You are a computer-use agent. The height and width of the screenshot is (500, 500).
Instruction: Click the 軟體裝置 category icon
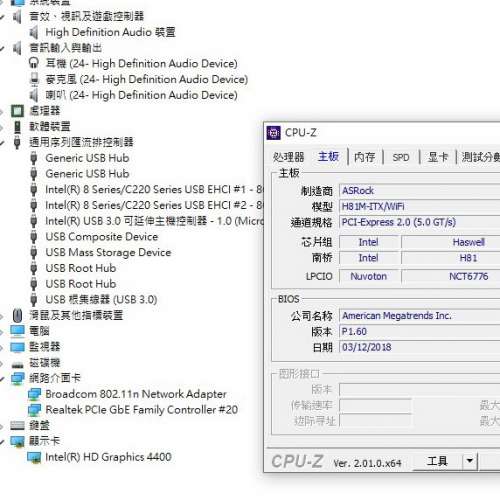point(17,127)
